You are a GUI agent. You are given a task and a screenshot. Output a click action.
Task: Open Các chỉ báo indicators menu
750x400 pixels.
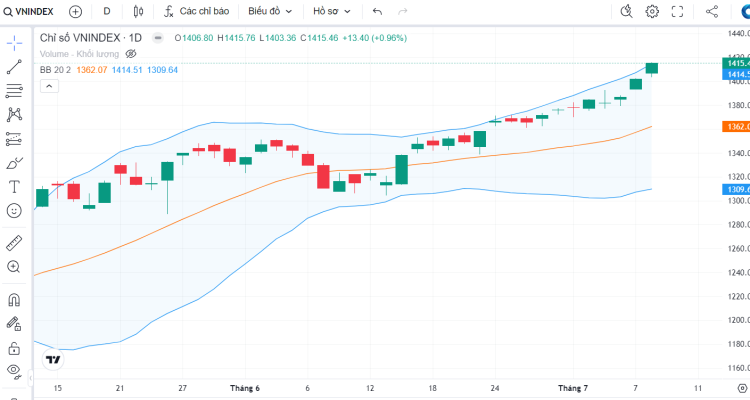197,11
